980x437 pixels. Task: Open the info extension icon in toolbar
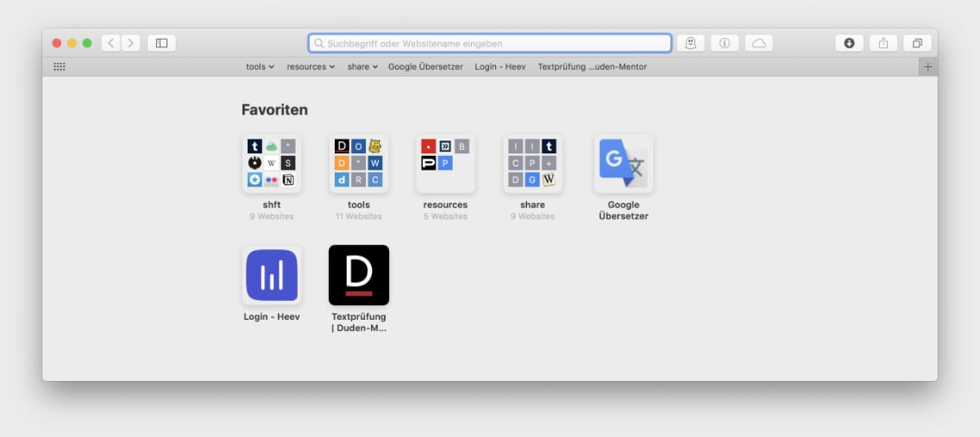pos(725,43)
